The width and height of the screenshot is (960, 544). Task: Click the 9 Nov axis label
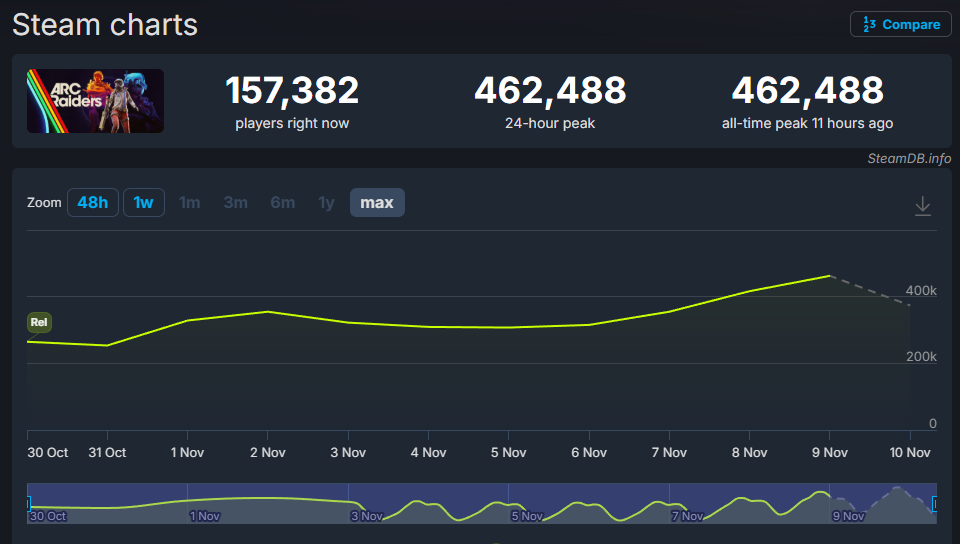coord(830,453)
